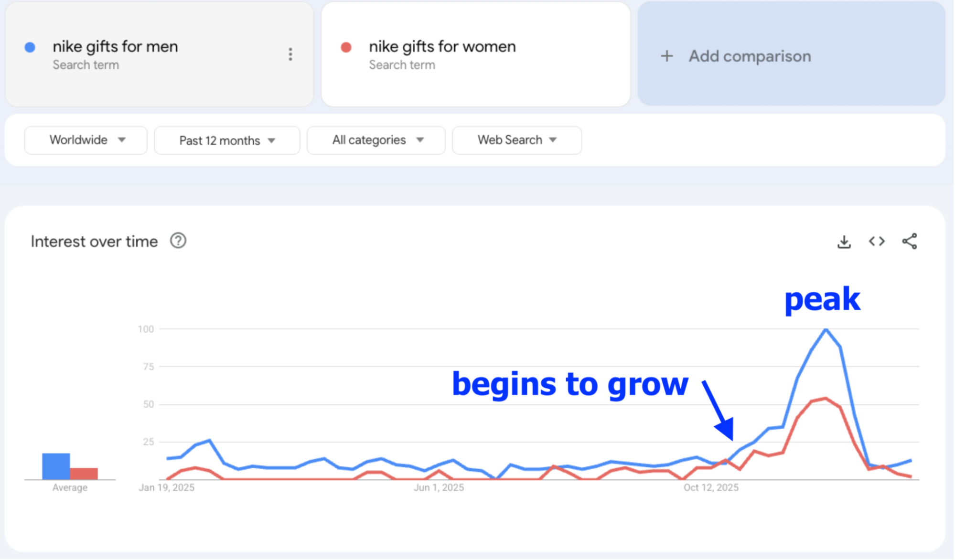Screen dimensions: 955x560
Task: Share the Interest over time chart
Action: tap(910, 241)
